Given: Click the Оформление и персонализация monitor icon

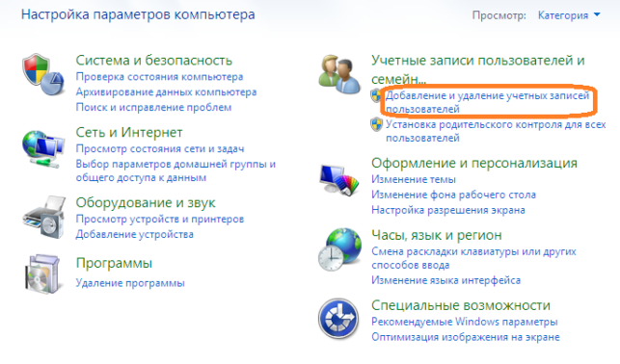Looking at the screenshot, I should coord(339,180).
